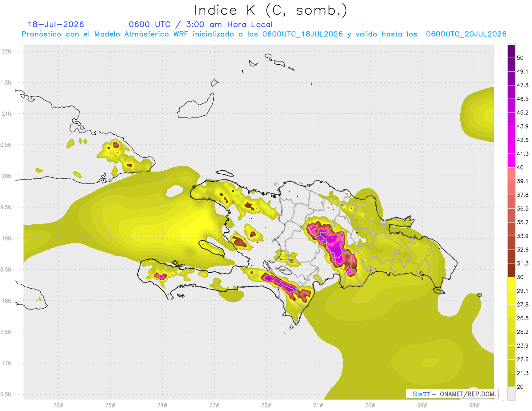
Task: Click the 0600 UTC local time label
Action: [x=200, y=24]
